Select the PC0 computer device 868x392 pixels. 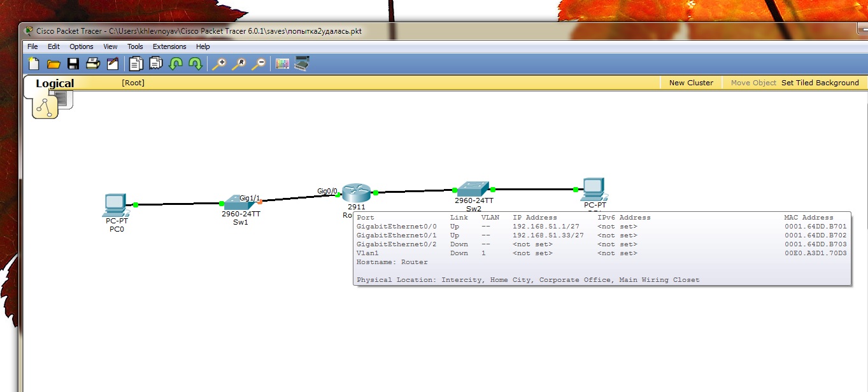tap(115, 204)
